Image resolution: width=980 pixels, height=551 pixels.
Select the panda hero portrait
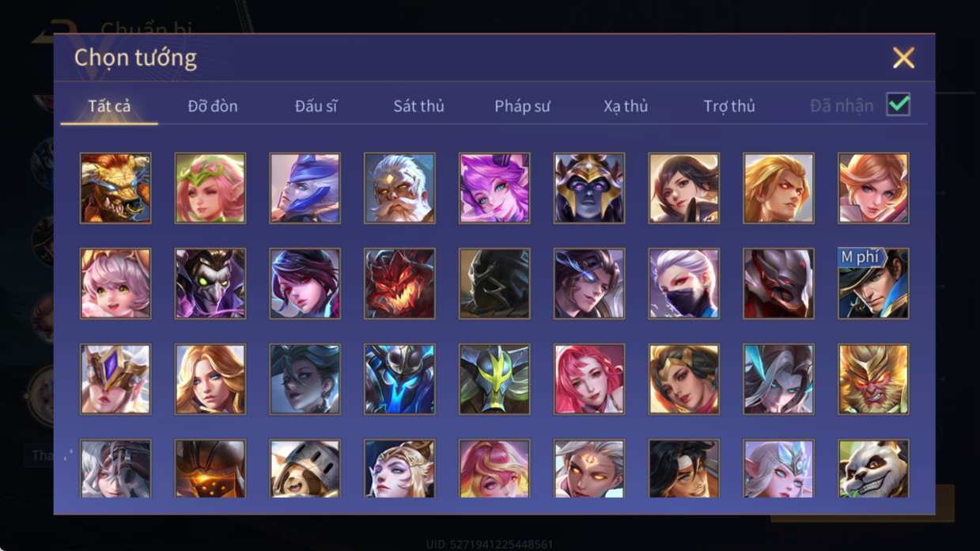tap(873, 469)
